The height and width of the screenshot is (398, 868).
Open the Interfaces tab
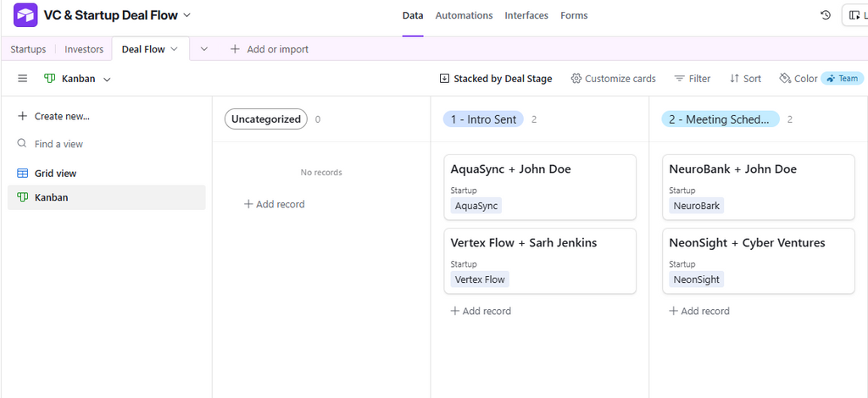(x=526, y=15)
